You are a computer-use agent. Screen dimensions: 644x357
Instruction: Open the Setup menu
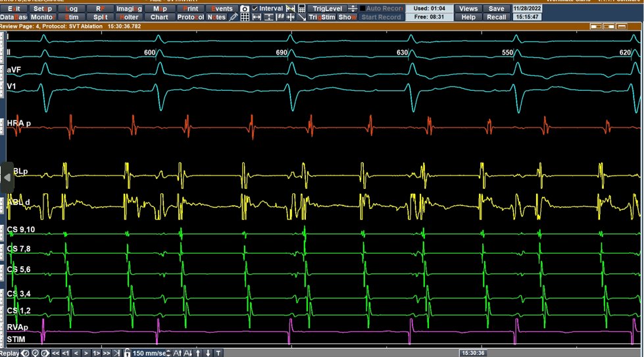43,9
